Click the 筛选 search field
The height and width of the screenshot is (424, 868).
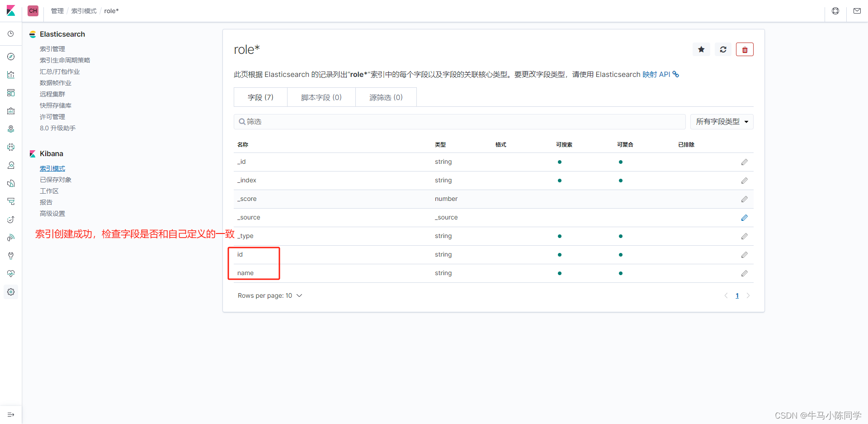click(x=460, y=122)
